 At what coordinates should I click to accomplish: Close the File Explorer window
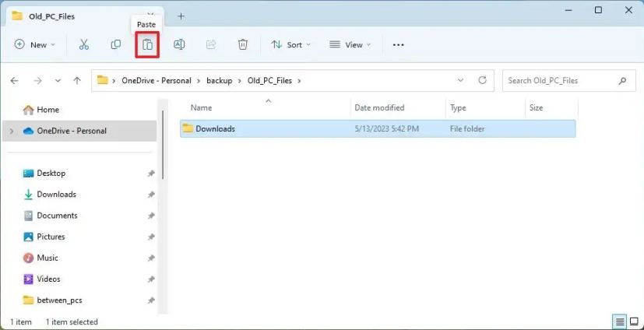(628, 10)
